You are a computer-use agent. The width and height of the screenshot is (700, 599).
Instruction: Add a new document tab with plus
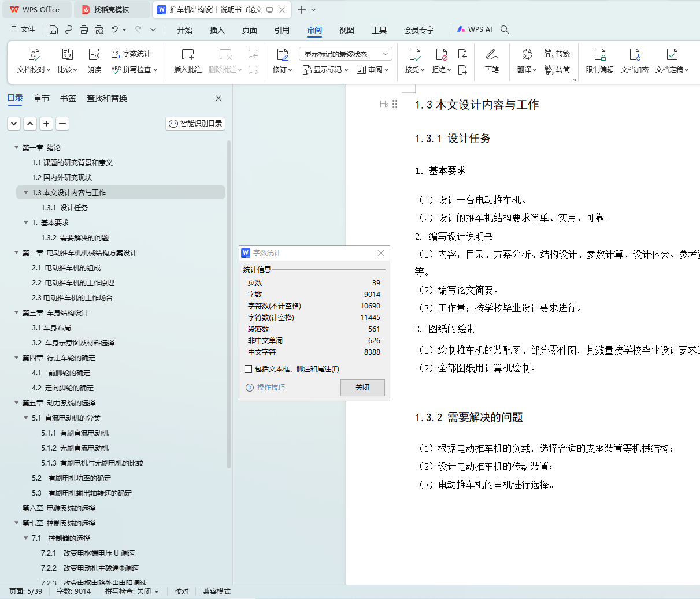tap(301, 10)
